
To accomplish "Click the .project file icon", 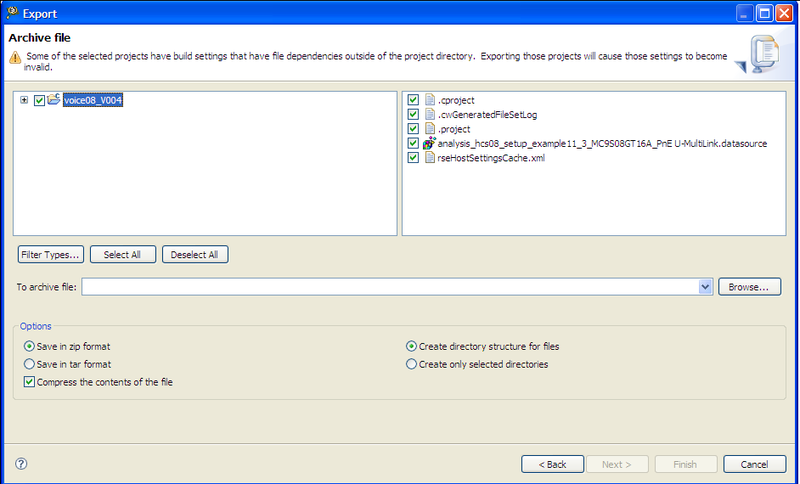I will (x=430, y=129).
